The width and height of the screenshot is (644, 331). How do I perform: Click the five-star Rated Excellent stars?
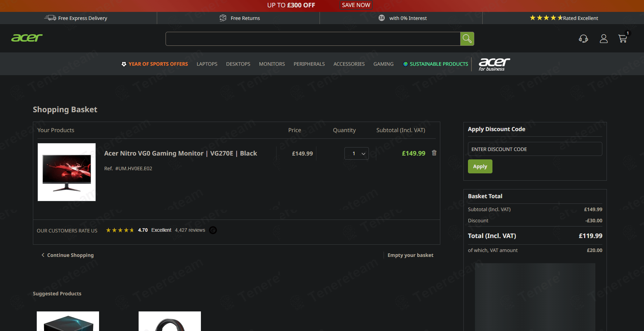[546, 18]
